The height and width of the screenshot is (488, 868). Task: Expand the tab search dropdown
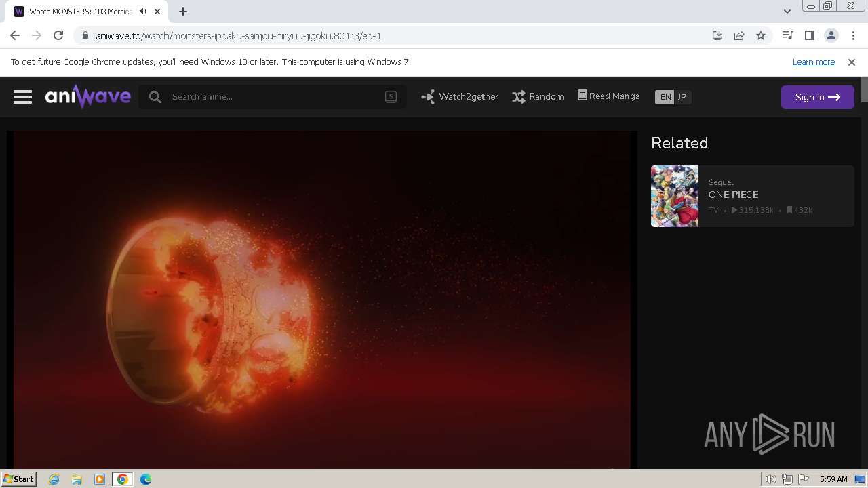pos(787,12)
